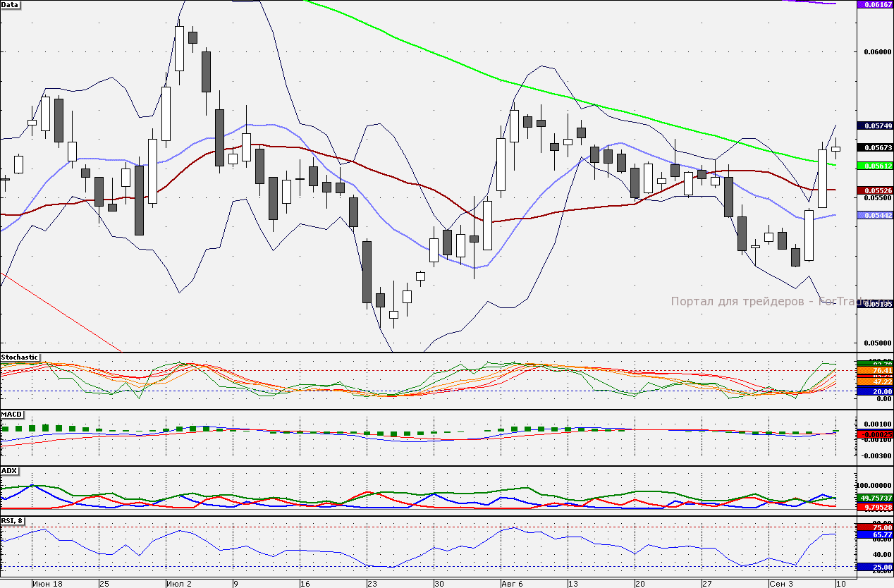Screen dimensions: 894x588
Task: Click the magenta 0.06167 tag at top of axis
Action: point(874,6)
